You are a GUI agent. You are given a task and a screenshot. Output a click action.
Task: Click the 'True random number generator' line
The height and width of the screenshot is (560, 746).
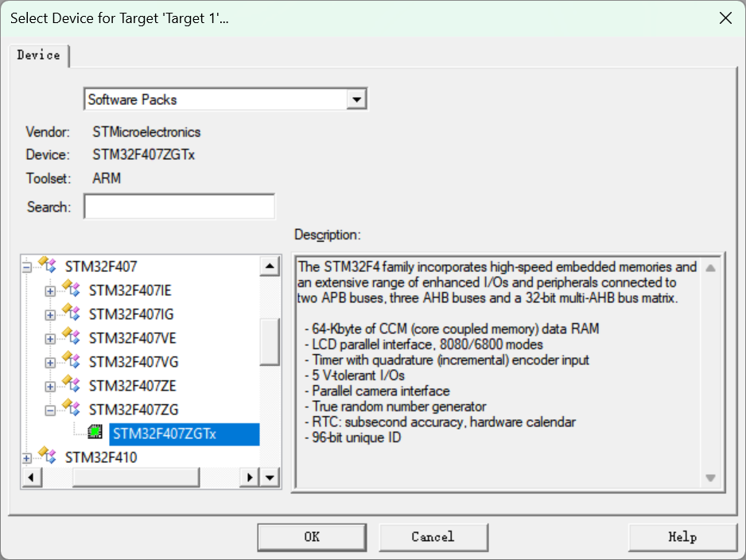pos(395,406)
